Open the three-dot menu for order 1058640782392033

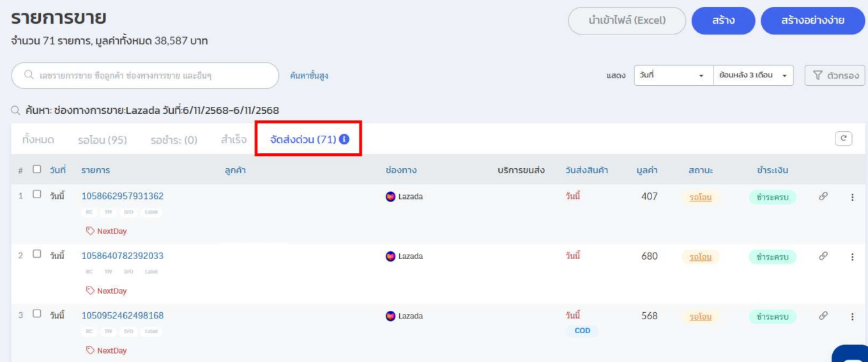tap(852, 257)
